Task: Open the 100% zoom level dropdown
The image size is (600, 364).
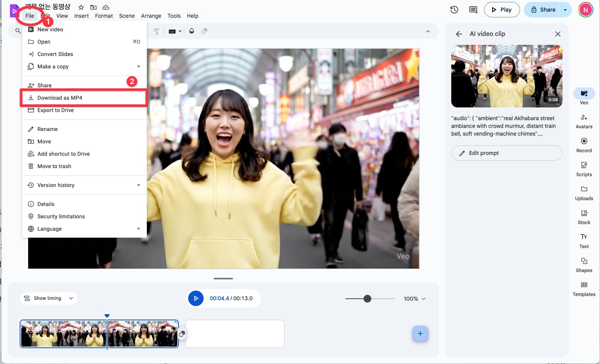Action: click(414, 298)
